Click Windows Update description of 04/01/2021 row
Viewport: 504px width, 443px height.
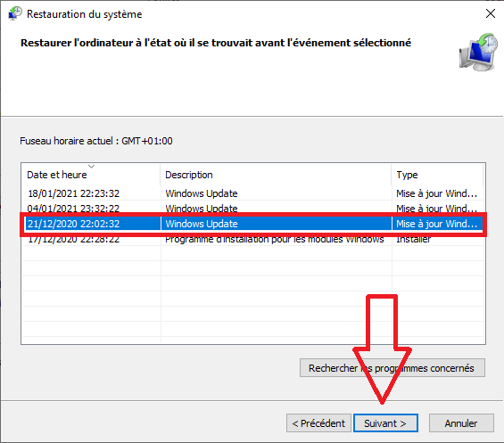point(202,209)
